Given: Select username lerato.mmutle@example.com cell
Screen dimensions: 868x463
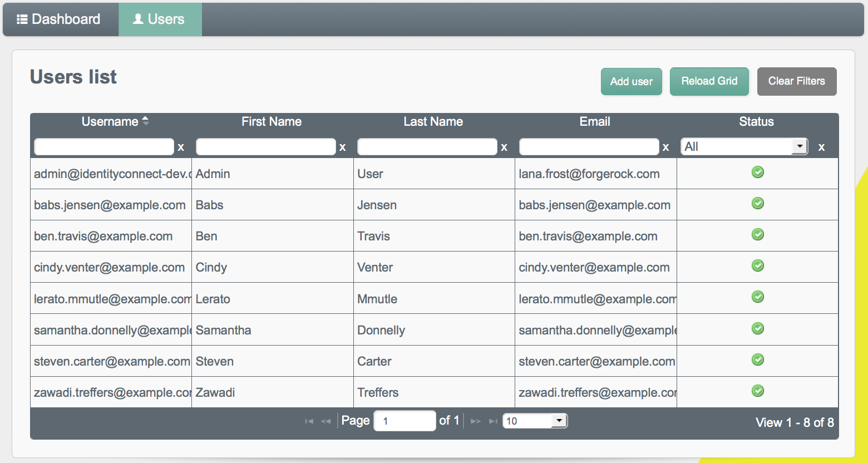Looking at the screenshot, I should 111,299.
